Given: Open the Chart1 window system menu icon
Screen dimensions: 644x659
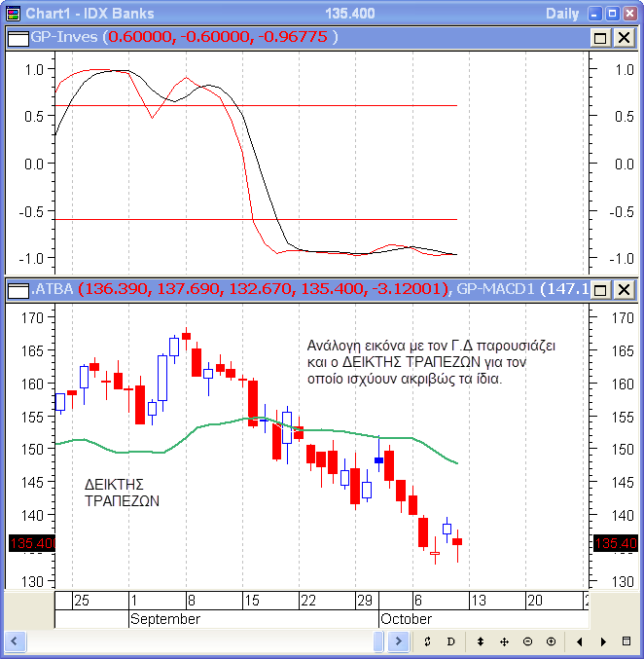Looking at the screenshot, I should [12, 13].
